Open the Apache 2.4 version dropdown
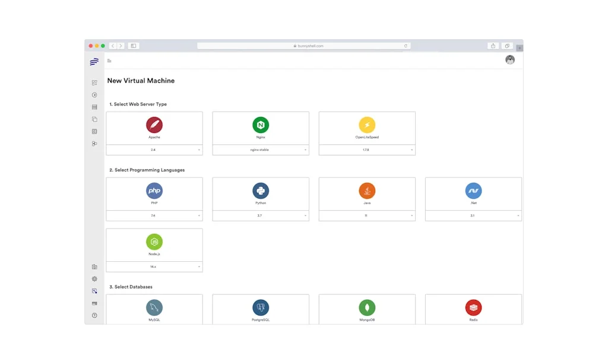Screen dimensions: 608x364 coord(154,150)
